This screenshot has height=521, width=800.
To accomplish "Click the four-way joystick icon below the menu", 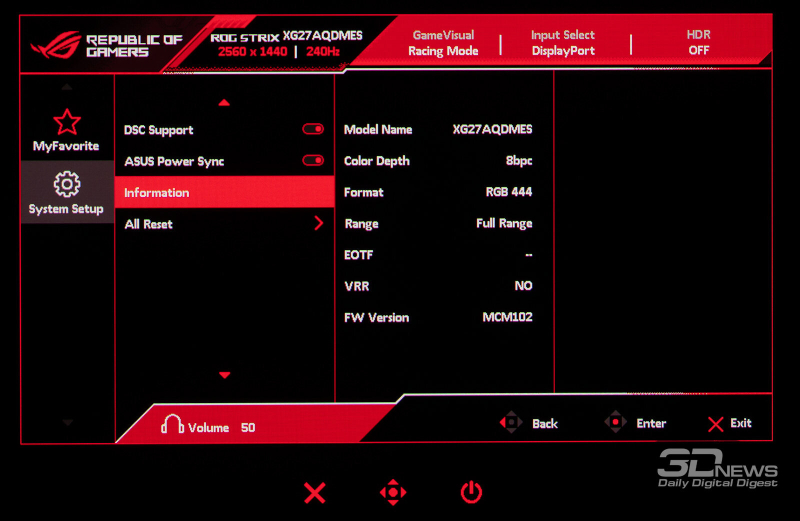I will pyautogui.click(x=393, y=492).
